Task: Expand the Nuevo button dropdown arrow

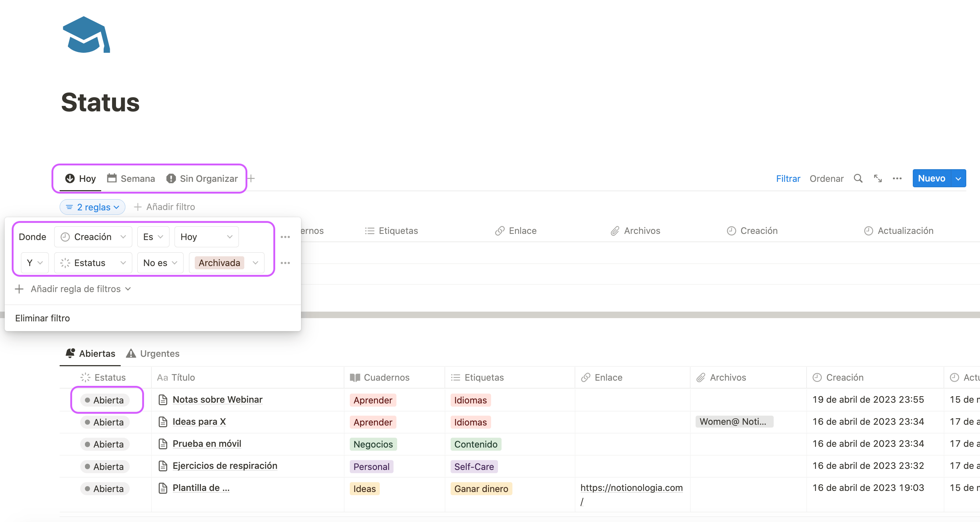Action: tap(958, 179)
